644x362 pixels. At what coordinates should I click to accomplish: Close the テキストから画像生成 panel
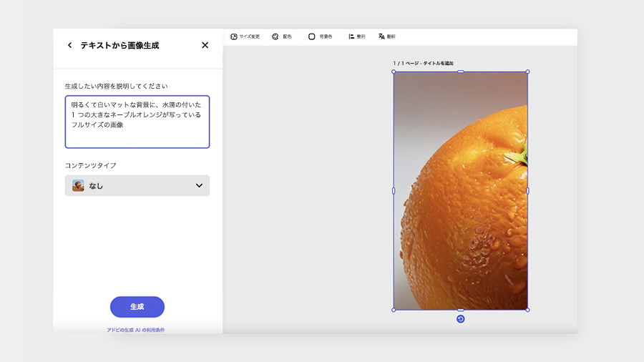(205, 45)
